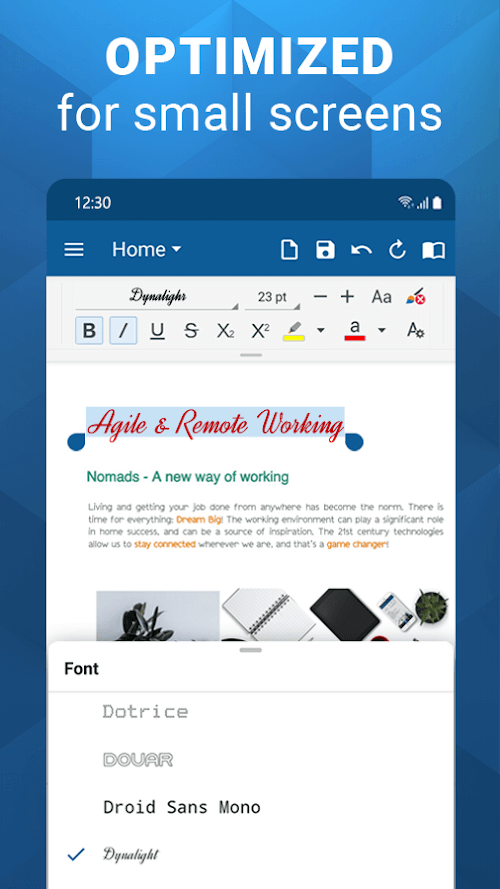Increase font size with plus button
The width and height of the screenshot is (500, 889).
[348, 297]
